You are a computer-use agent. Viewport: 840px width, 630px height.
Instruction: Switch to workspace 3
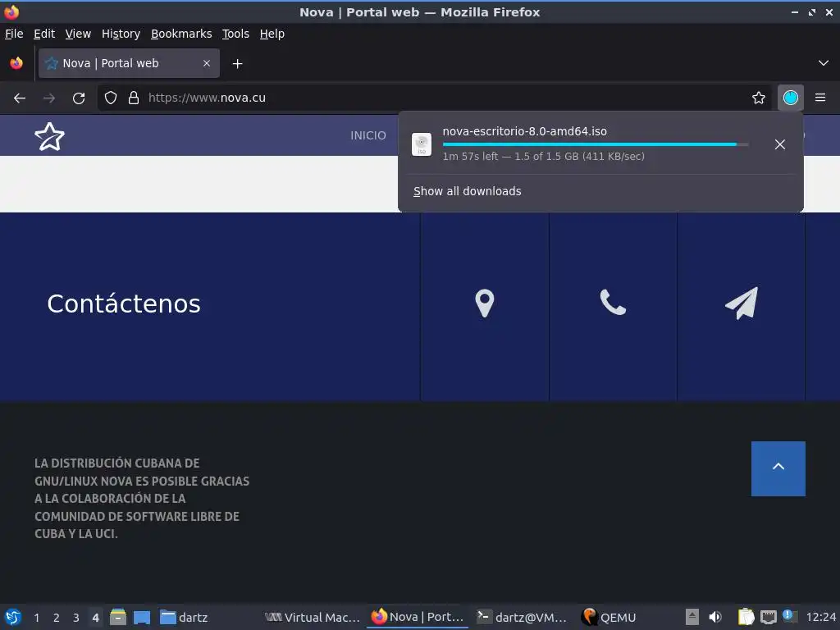[x=76, y=618]
